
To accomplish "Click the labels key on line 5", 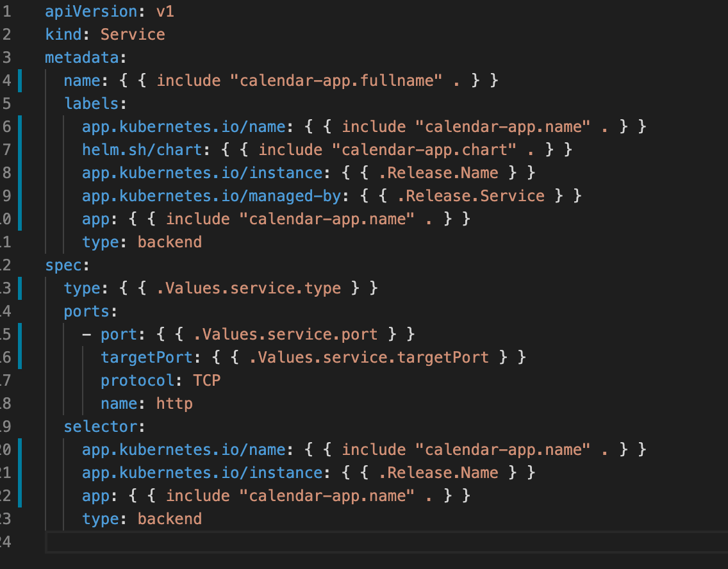I will point(91,103).
